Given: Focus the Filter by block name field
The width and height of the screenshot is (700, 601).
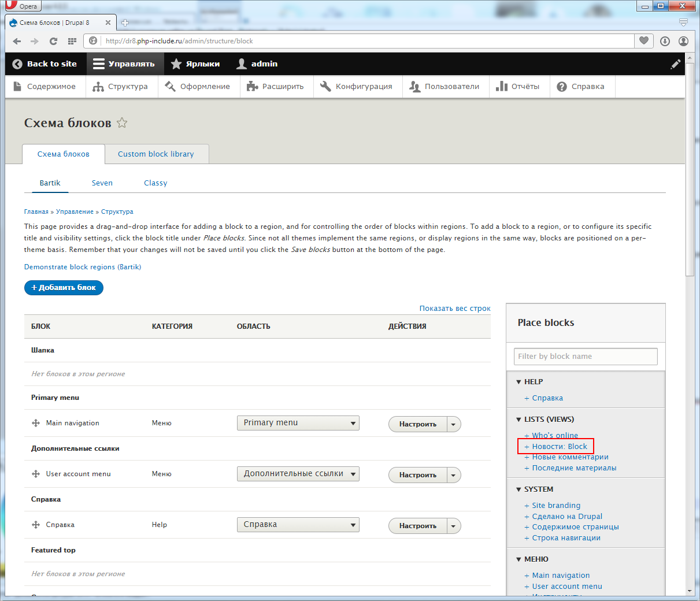Looking at the screenshot, I should [586, 357].
